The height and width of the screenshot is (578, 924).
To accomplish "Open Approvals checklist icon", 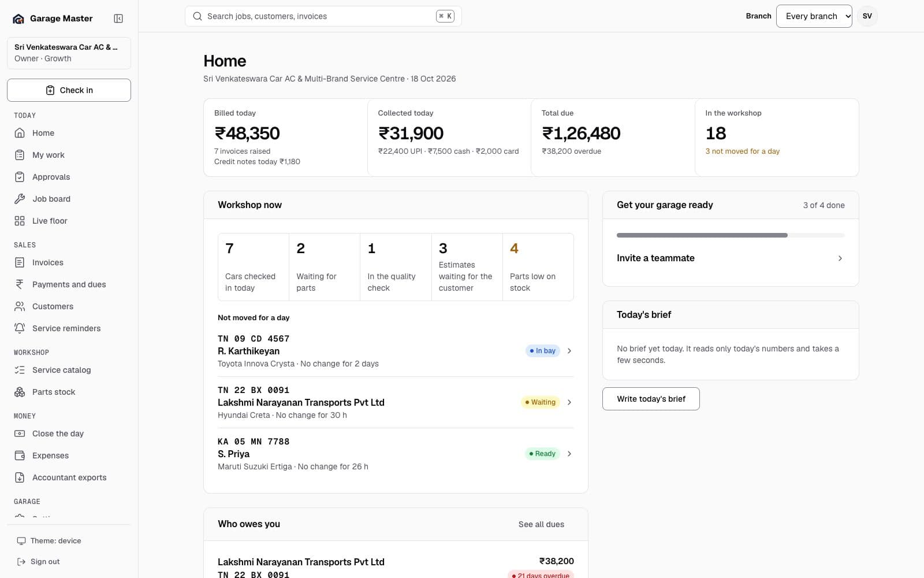I will [20, 177].
